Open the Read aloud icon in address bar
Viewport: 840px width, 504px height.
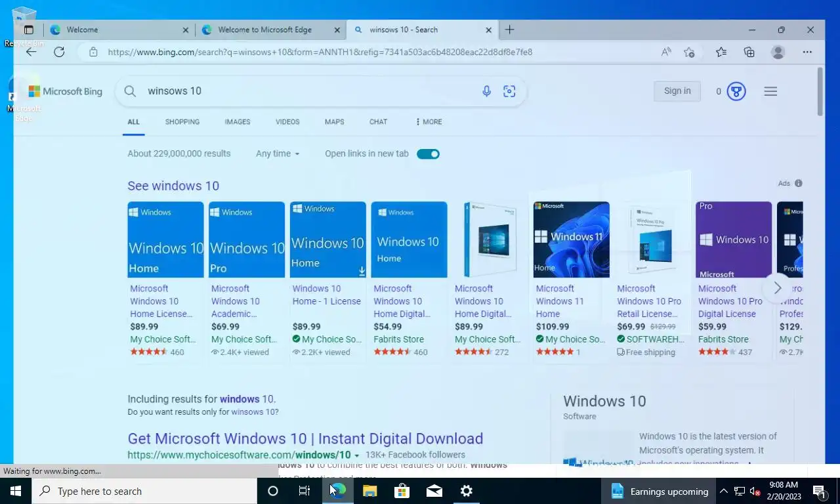[666, 52]
